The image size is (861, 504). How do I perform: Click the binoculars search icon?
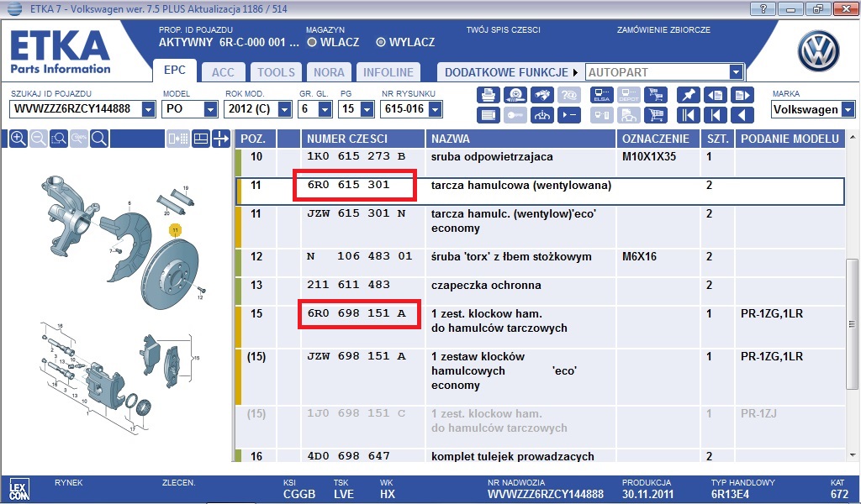click(542, 95)
